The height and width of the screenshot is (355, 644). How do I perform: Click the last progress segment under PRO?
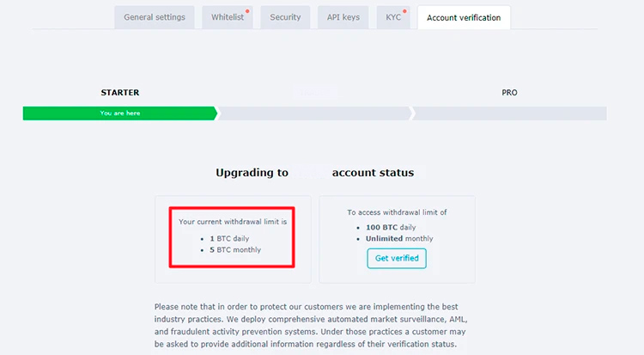pos(509,113)
